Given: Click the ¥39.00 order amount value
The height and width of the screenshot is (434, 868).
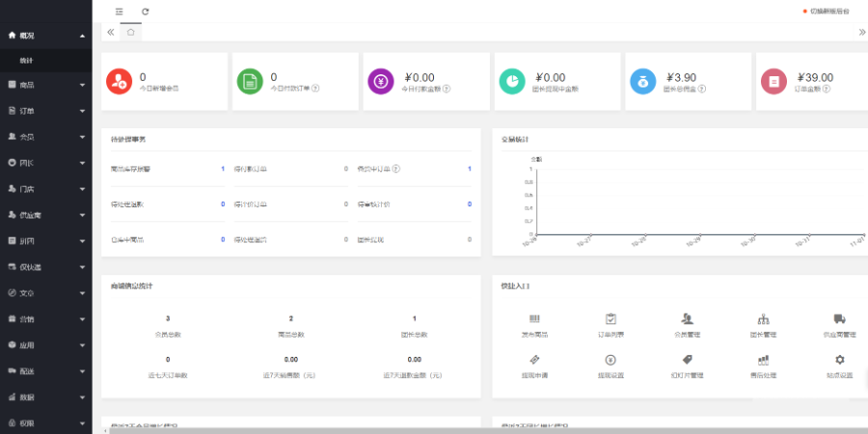Looking at the screenshot, I should [x=815, y=78].
